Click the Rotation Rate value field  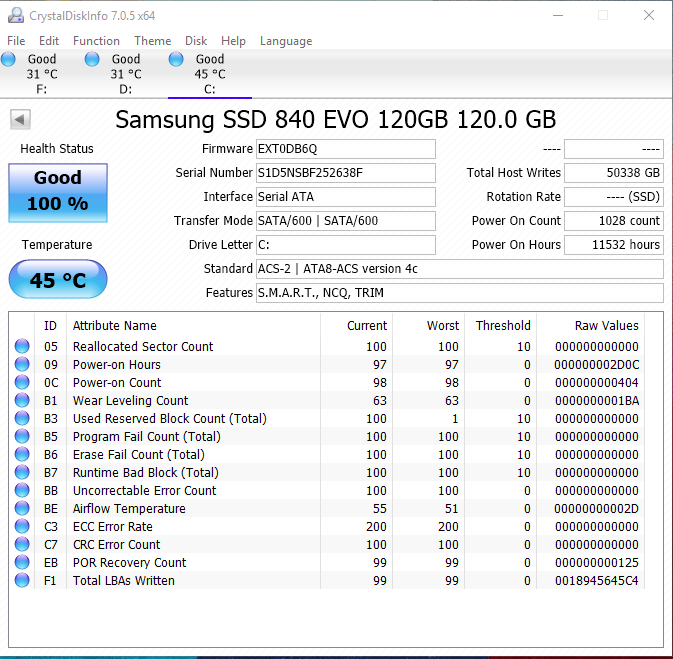coord(614,197)
